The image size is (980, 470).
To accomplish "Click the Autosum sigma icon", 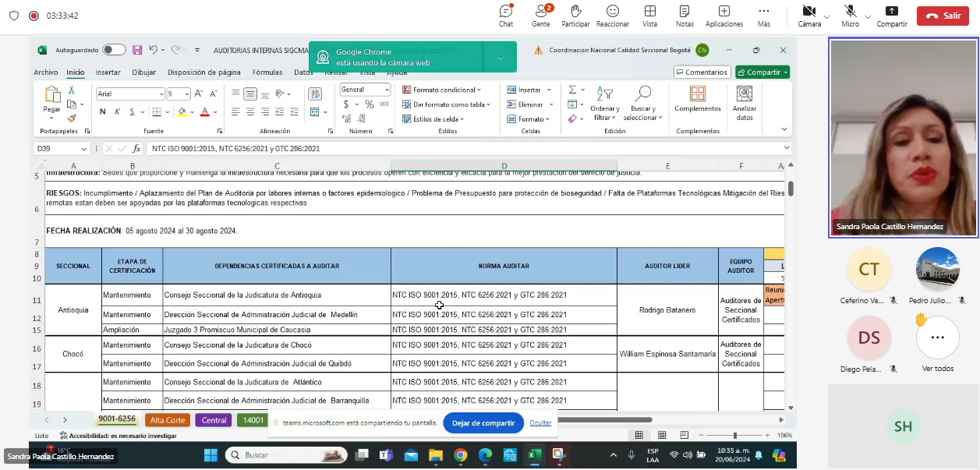I will click(x=572, y=90).
